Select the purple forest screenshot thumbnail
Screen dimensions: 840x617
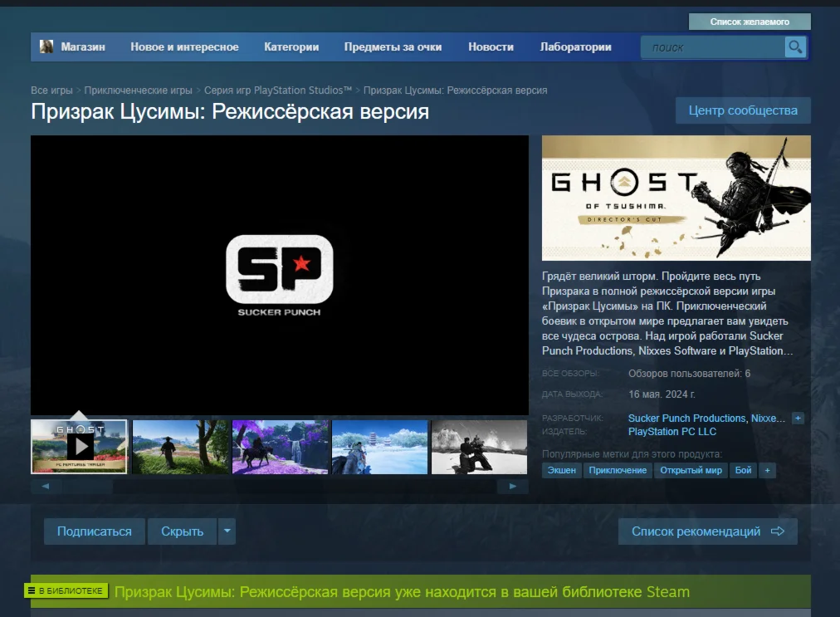280,447
